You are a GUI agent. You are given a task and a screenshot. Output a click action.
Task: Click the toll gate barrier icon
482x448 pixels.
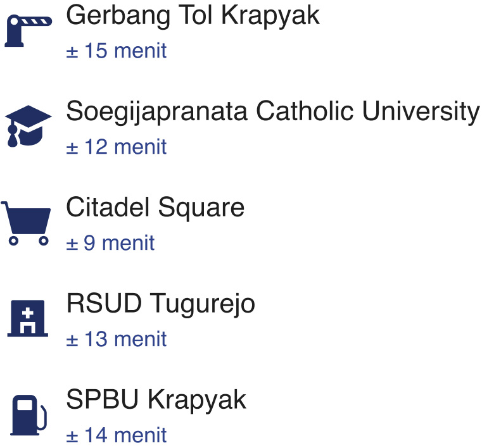(x=29, y=31)
